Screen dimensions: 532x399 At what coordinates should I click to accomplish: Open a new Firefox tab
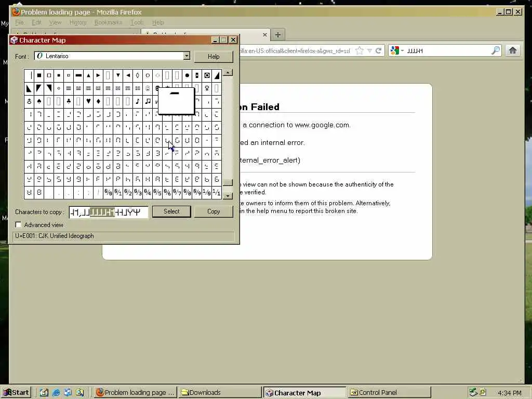tap(277, 35)
